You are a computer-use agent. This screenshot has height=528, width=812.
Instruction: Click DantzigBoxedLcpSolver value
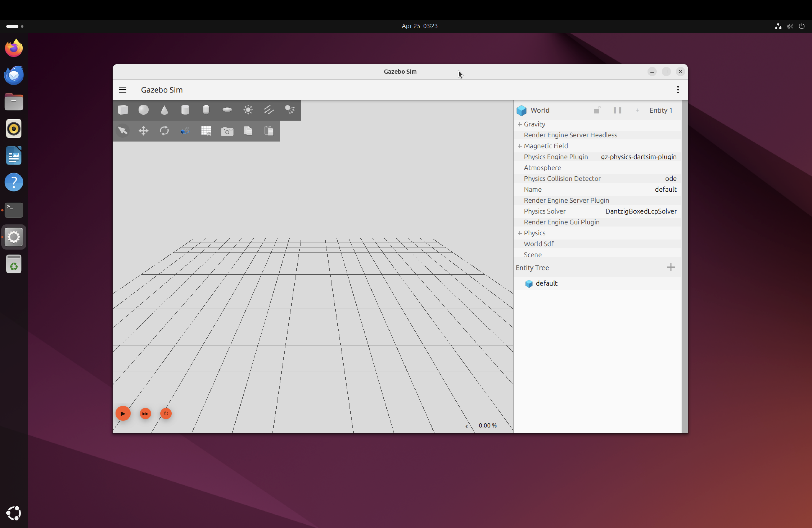pos(641,211)
